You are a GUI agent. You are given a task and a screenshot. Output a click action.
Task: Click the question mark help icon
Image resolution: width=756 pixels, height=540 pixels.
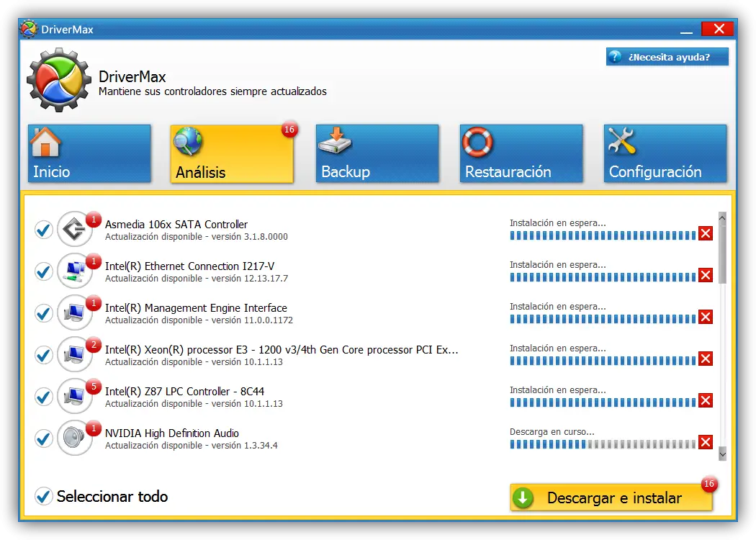615,57
